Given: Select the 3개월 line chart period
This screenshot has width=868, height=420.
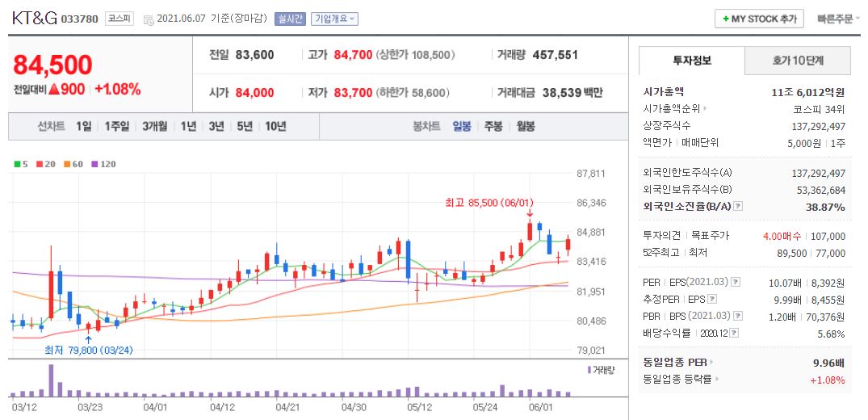Looking at the screenshot, I should pyautogui.click(x=154, y=126).
